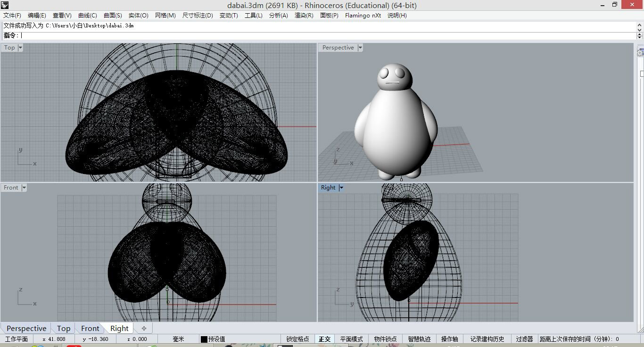Toggle the 过滤器 selection filter
The image size is (644, 347).
pyautogui.click(x=524, y=339)
